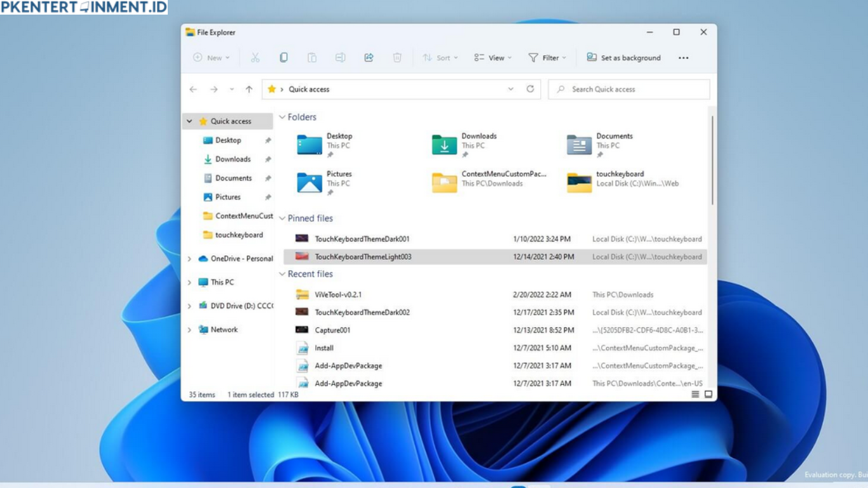
Task: Open the See more (...) menu
Action: point(683,57)
